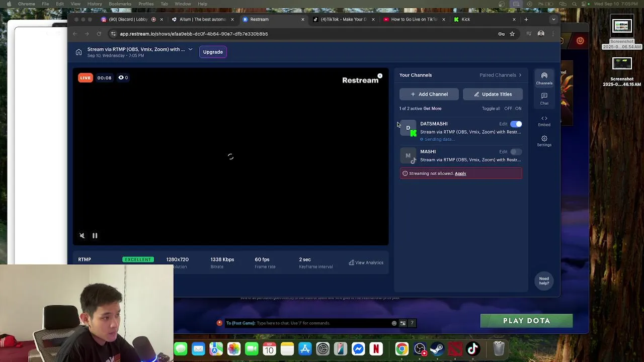Switch to the Kick tab
This screenshot has width=644, height=362.
coord(485,19)
